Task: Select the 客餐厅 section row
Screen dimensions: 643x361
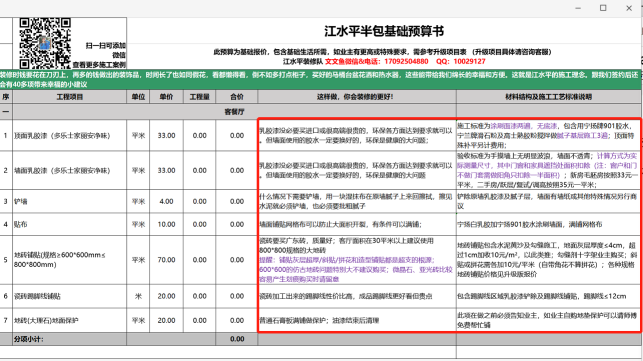Action: point(234,112)
